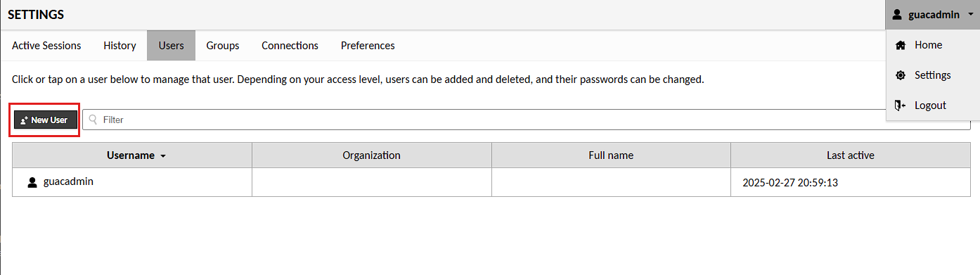Screen dimensions: 980x275
Task: Click the user icon beside guacadmin menu
Action: [897, 15]
